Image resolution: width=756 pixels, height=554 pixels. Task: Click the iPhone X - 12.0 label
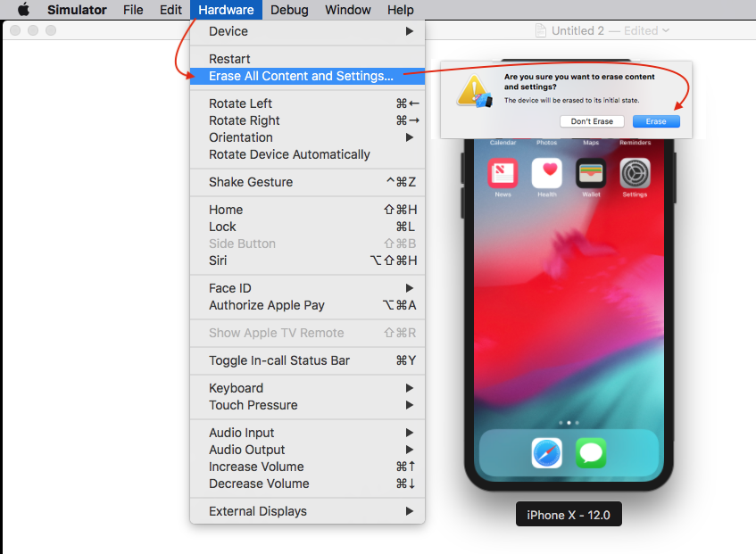tap(569, 515)
